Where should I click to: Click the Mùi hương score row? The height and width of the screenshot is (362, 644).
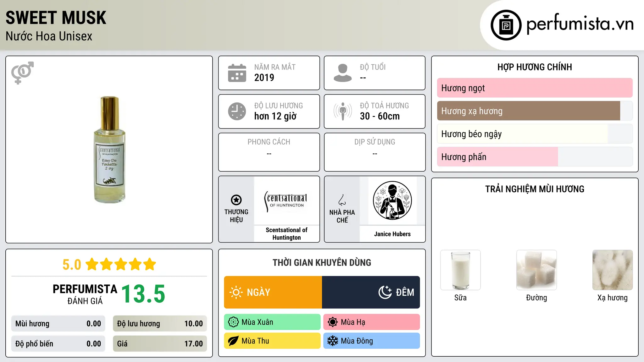(58, 324)
